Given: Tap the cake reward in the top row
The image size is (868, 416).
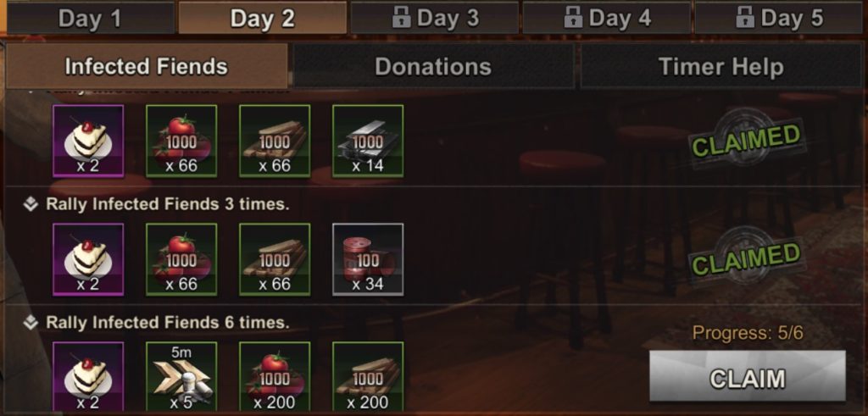Looking at the screenshot, I should [x=88, y=141].
